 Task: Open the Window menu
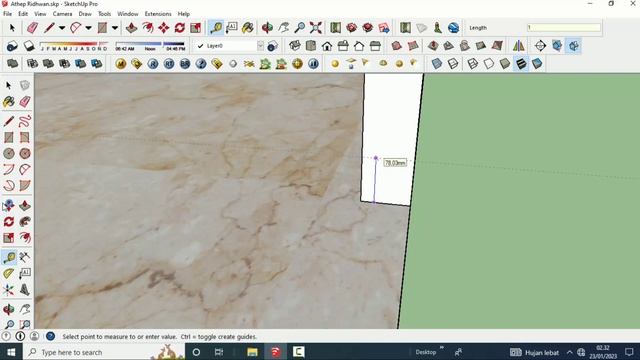point(128,13)
